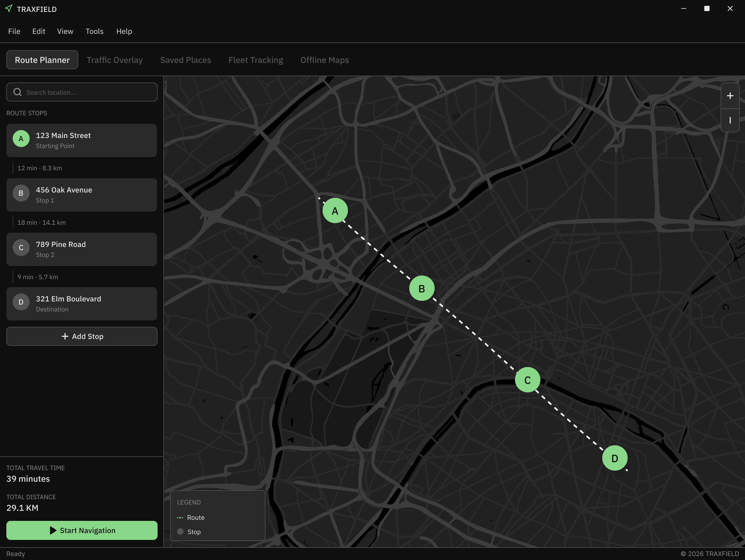Select the 456 Oak Avenue stop
This screenshot has width=745, height=560.
[82, 195]
